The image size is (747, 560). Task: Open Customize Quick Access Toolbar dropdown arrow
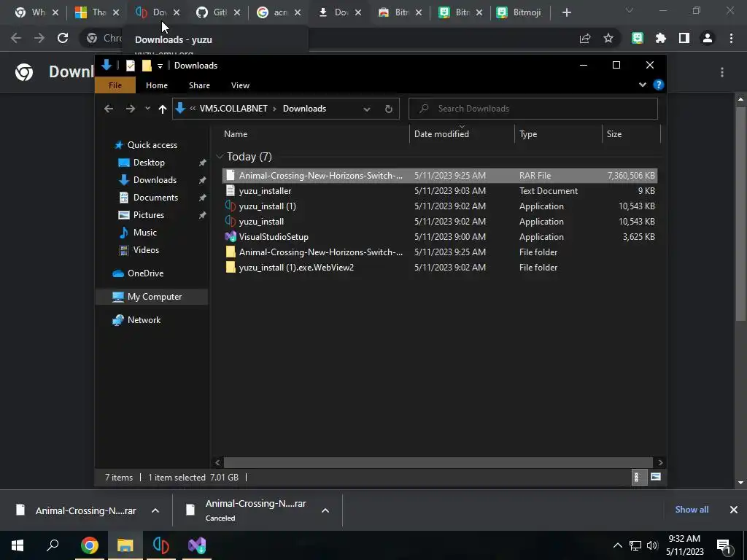tap(160, 66)
